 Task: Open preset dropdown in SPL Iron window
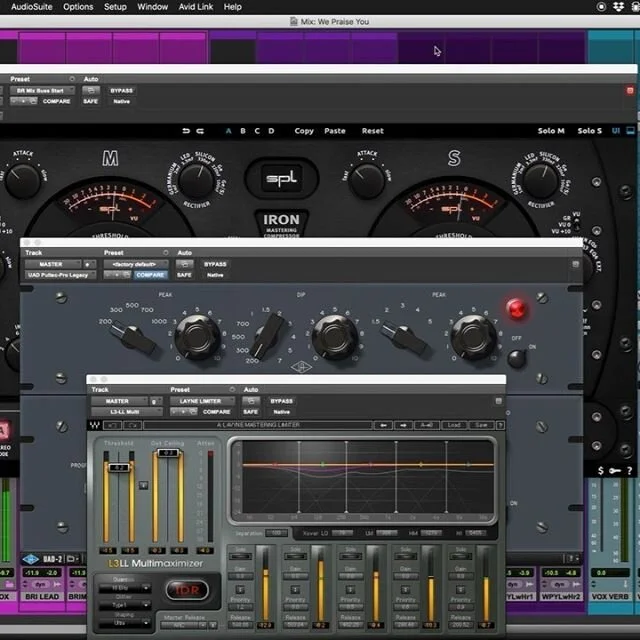(x=42, y=91)
